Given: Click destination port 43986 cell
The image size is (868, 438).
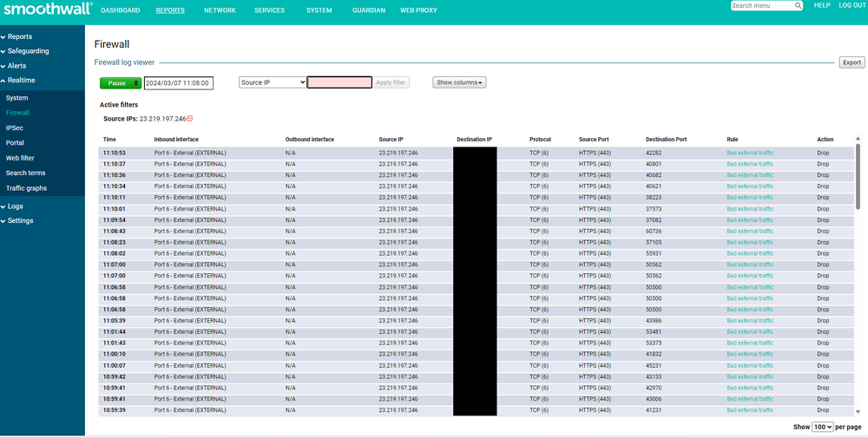Looking at the screenshot, I should (654, 321).
